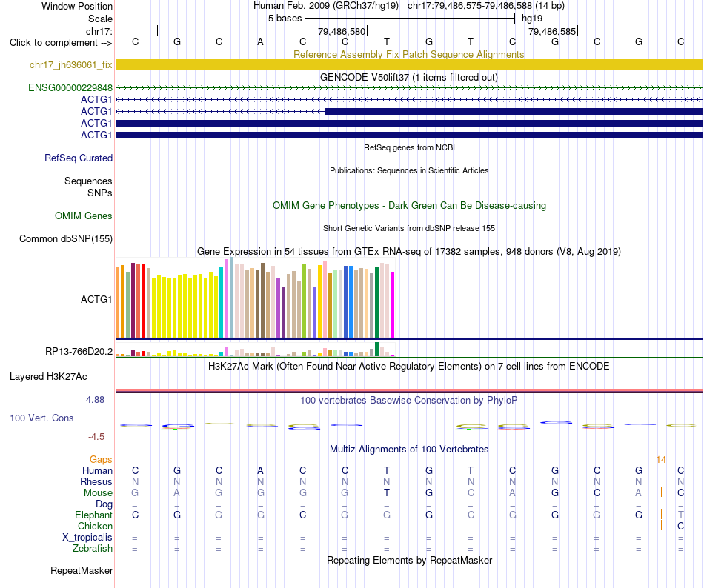Select the green ENSG00000229848 arrowed transcript line
This screenshot has height=588, width=704.
tap(409, 88)
